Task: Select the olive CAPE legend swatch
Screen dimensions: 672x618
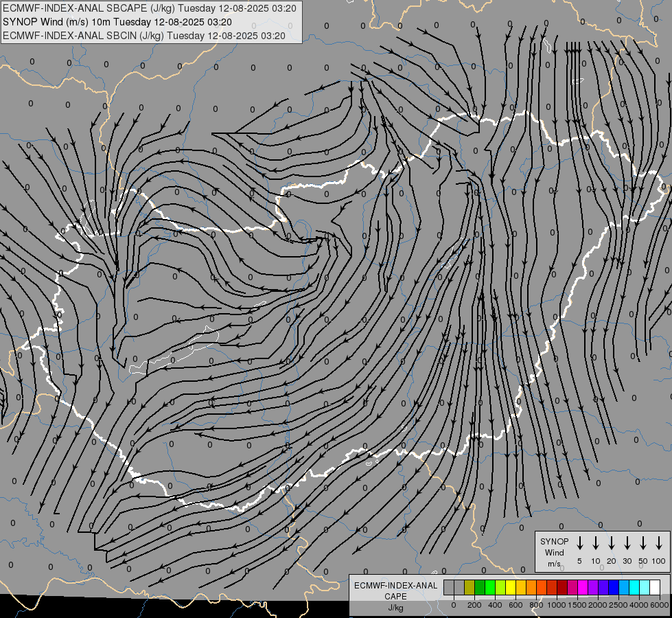Action: click(x=470, y=587)
